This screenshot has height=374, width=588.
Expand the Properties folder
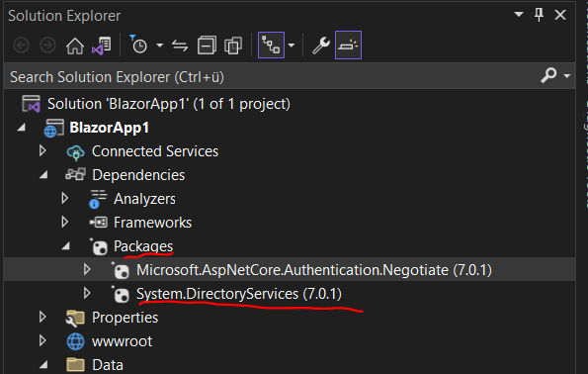[42, 317]
